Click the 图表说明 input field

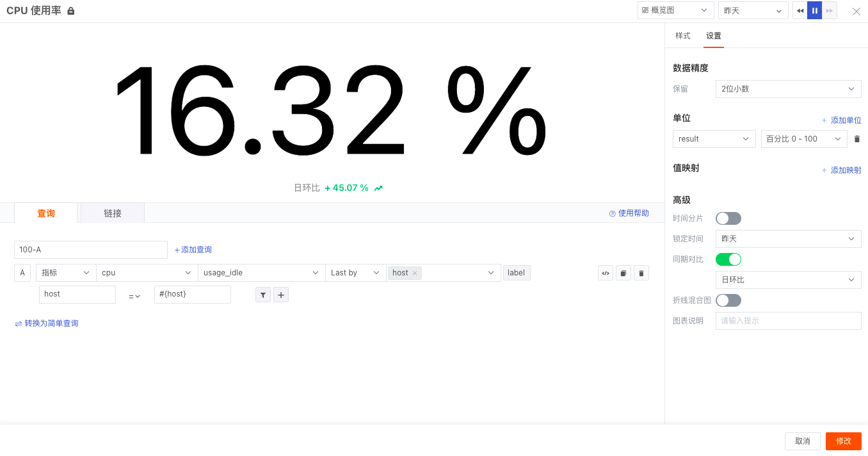click(789, 321)
